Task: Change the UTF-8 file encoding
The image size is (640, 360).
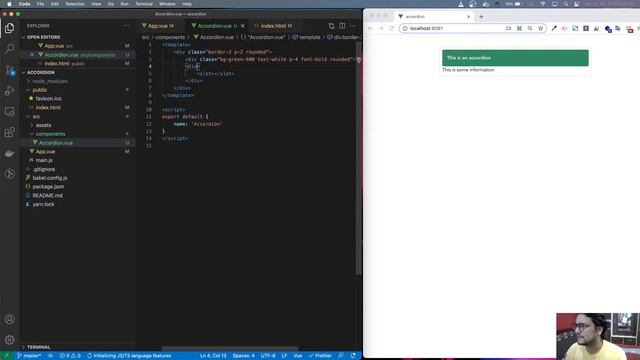Action: [268, 356]
